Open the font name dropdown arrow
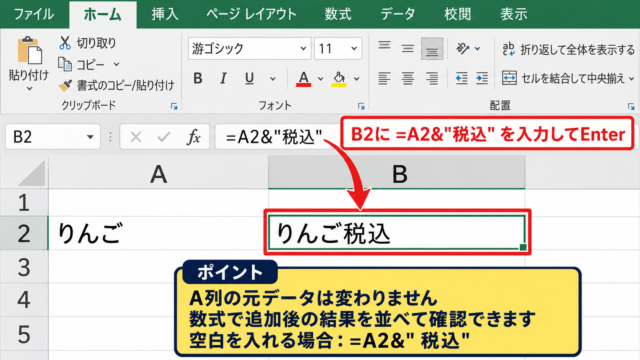 click(x=303, y=49)
